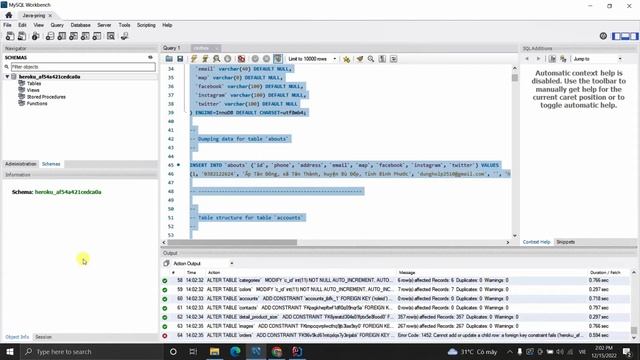
Task: Open File Explorer from the taskbar
Action: pos(214,351)
